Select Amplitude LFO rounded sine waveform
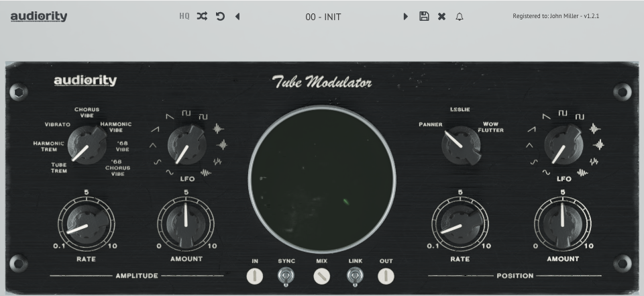The height and width of the screenshot is (296, 644). coord(158,162)
